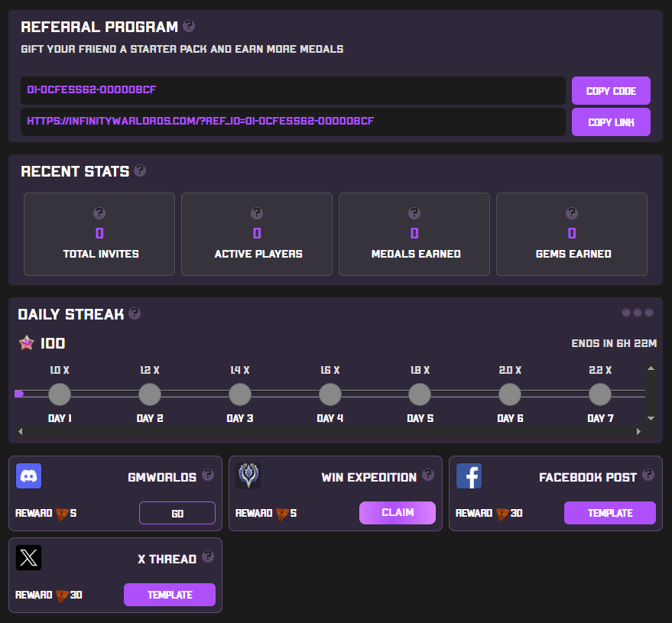Open the three-dot menu in Daily Streak
Viewport: 672px width, 623px height.
click(637, 313)
